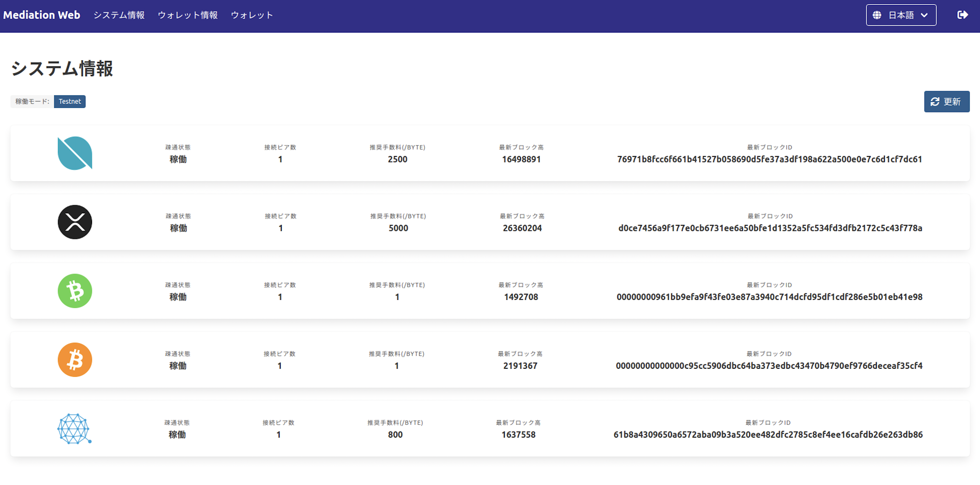980x485 pixels.
Task: Click the Mediation Web brand link
Action: 41,15
